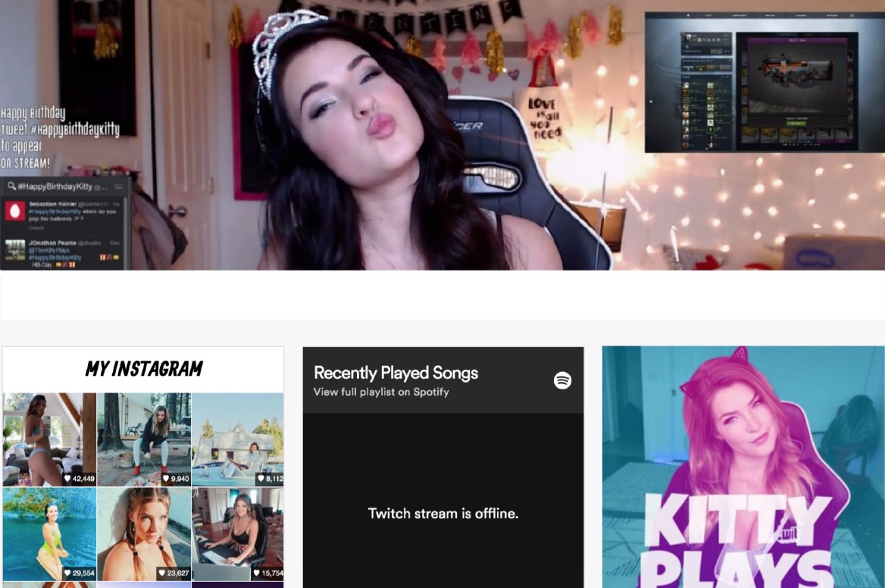The image size is (885, 588).
Task: Click the heart icon beside 15,754
Action: point(256,573)
